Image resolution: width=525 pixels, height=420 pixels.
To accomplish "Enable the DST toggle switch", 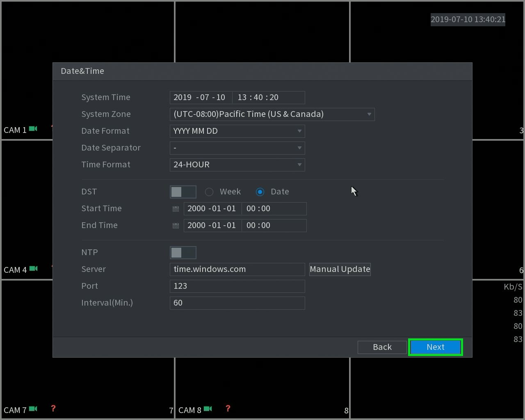I will click(x=183, y=192).
